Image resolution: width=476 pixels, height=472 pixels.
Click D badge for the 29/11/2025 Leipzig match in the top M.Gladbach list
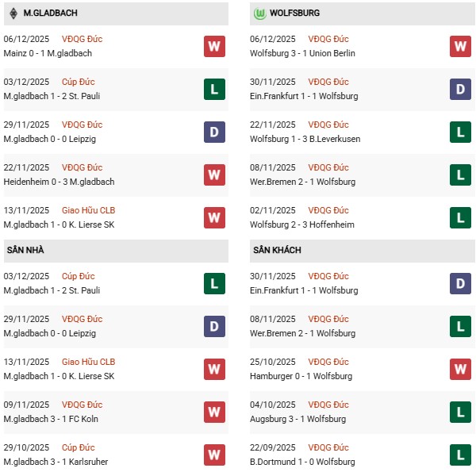click(214, 132)
